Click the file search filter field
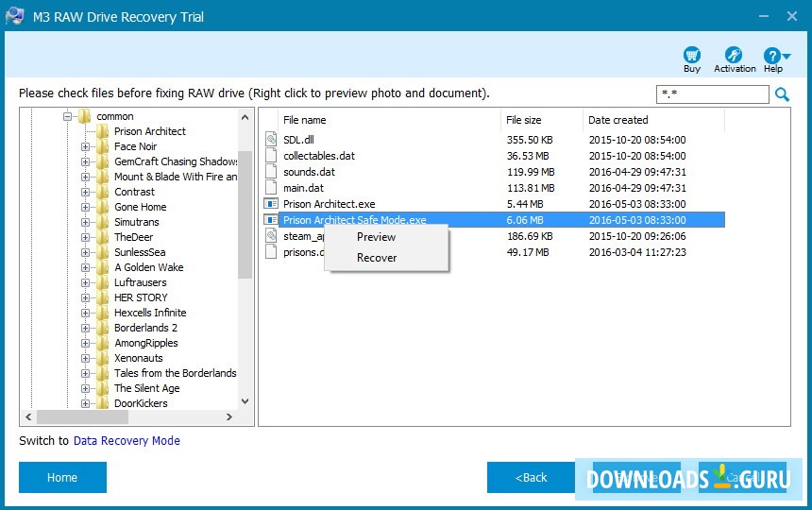This screenshot has height=510, width=812. click(x=713, y=94)
